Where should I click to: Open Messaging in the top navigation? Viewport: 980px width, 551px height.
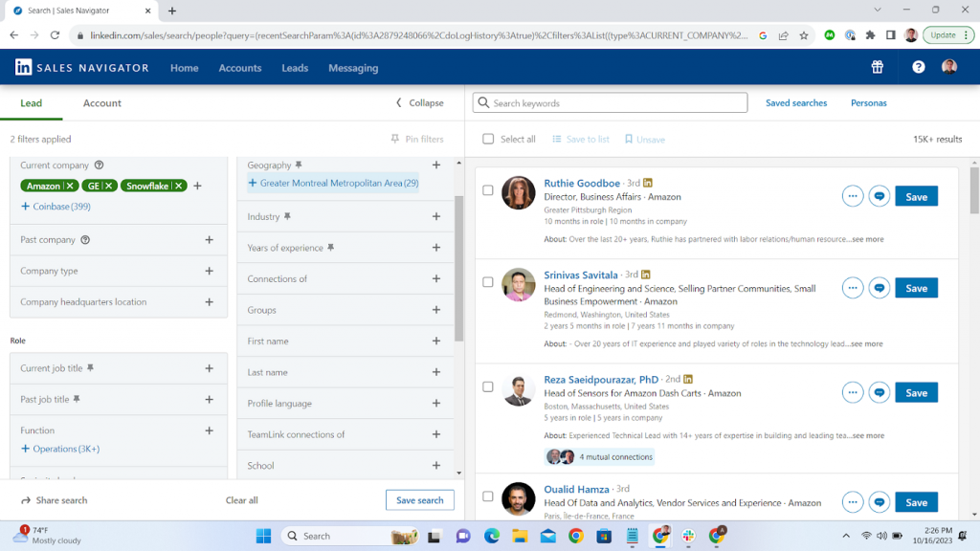coord(353,68)
